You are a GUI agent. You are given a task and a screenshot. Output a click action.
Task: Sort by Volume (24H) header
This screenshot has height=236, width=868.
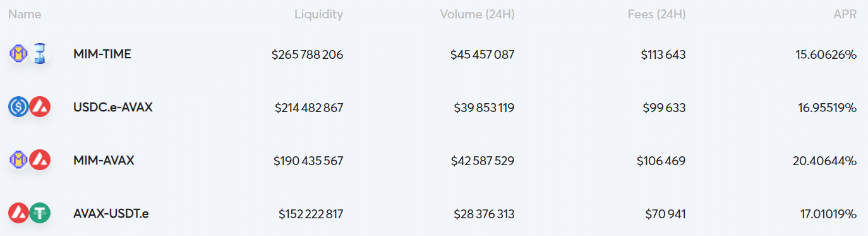tap(478, 14)
